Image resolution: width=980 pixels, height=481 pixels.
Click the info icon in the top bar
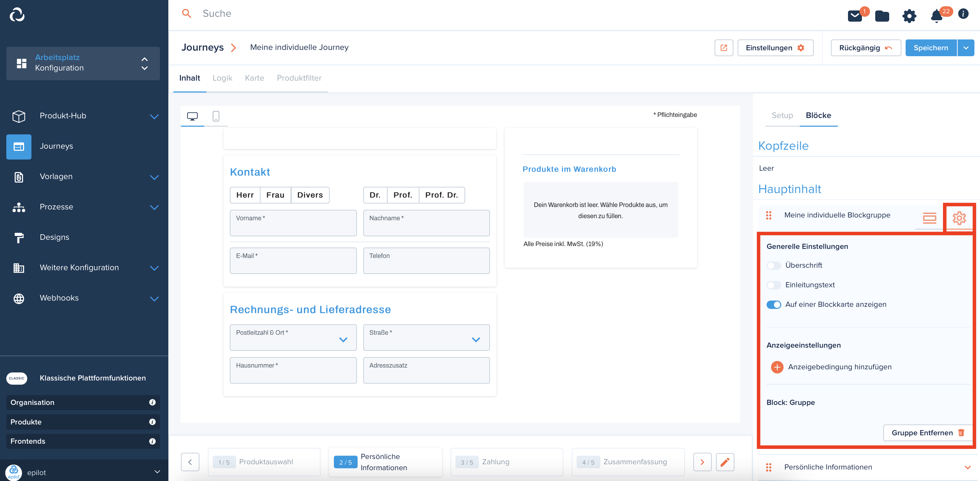point(963,14)
